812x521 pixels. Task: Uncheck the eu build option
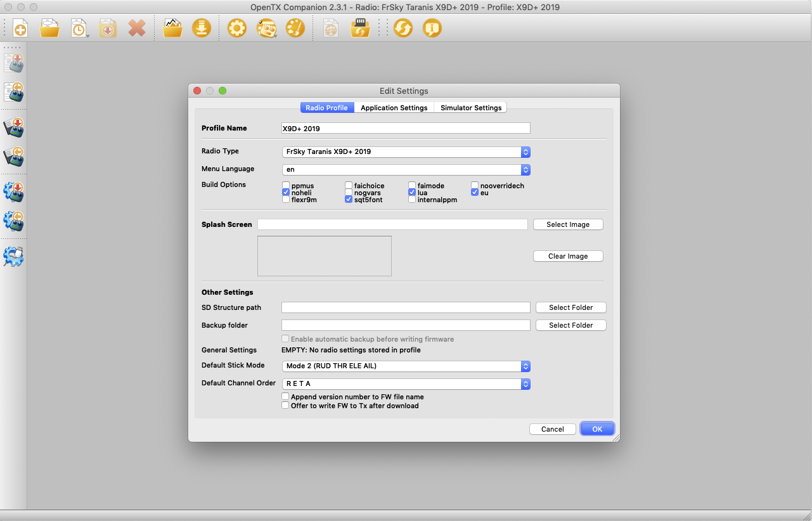click(x=475, y=193)
